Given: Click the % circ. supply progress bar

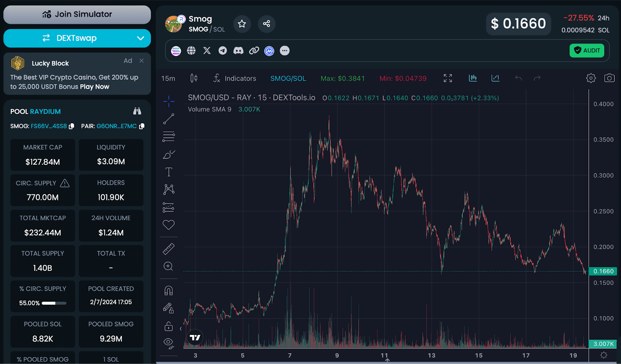Looking at the screenshot, I should point(54,303).
